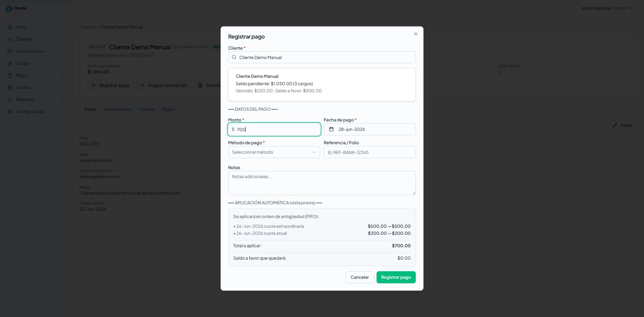Go to Clientes breadcrumb link

pyautogui.click(x=88, y=27)
